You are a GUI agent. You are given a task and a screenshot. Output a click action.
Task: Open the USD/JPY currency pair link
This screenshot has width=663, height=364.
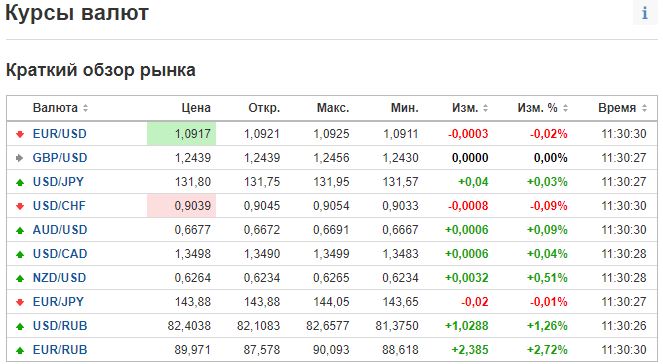tap(58, 182)
